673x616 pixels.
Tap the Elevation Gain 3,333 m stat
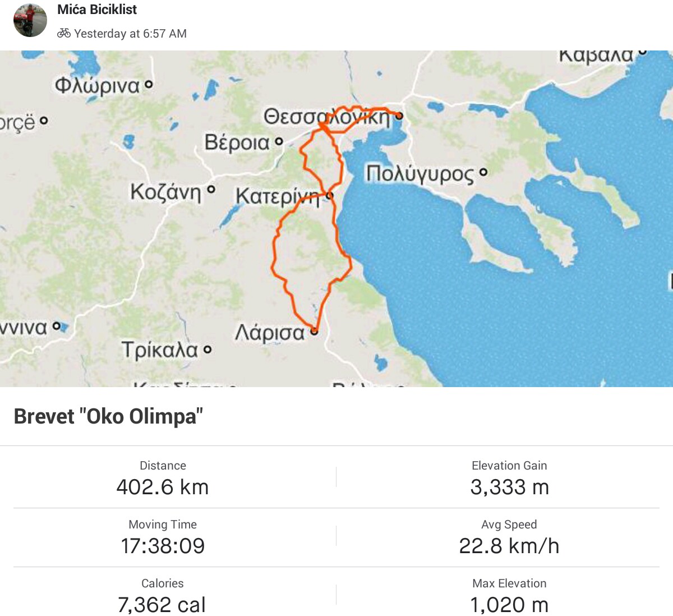point(509,479)
